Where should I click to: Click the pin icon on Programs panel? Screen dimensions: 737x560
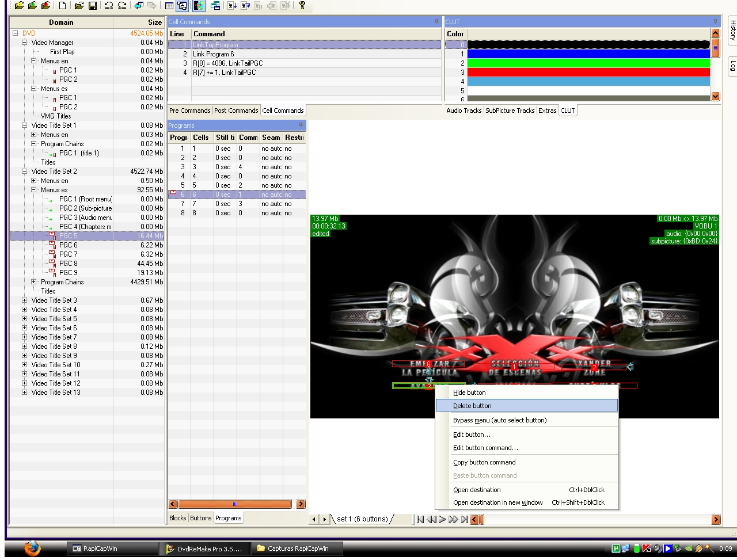pyautogui.click(x=301, y=125)
